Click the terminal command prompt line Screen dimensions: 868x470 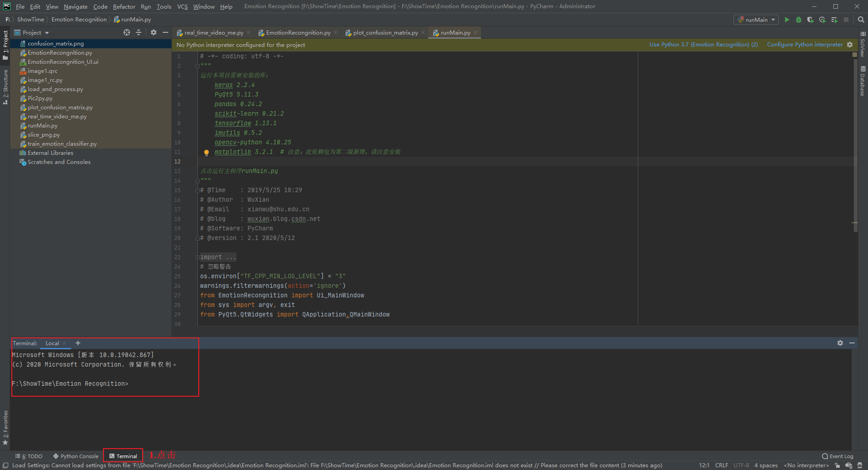click(x=70, y=384)
